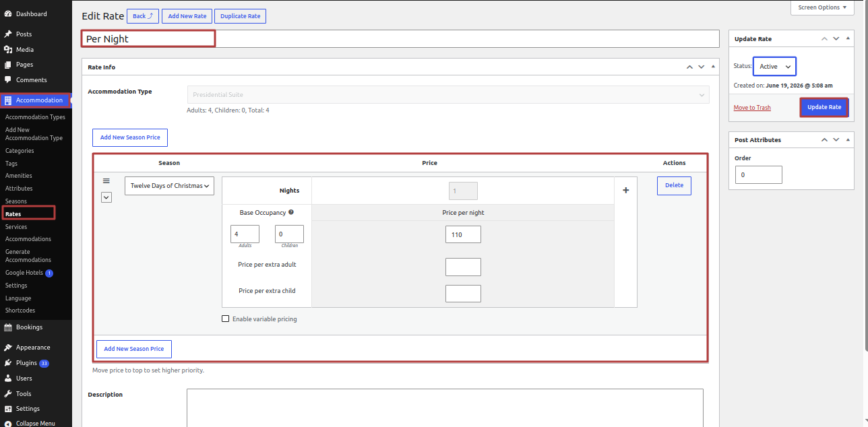Viewport: 868px width, 427px height.
Task: Click the drag handle icon of season row
Action: point(106,180)
